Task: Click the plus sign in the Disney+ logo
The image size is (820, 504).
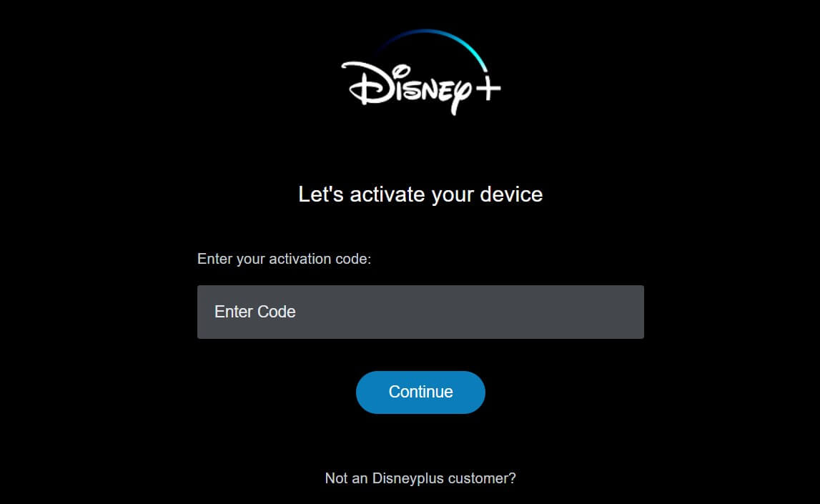Action: (488, 88)
